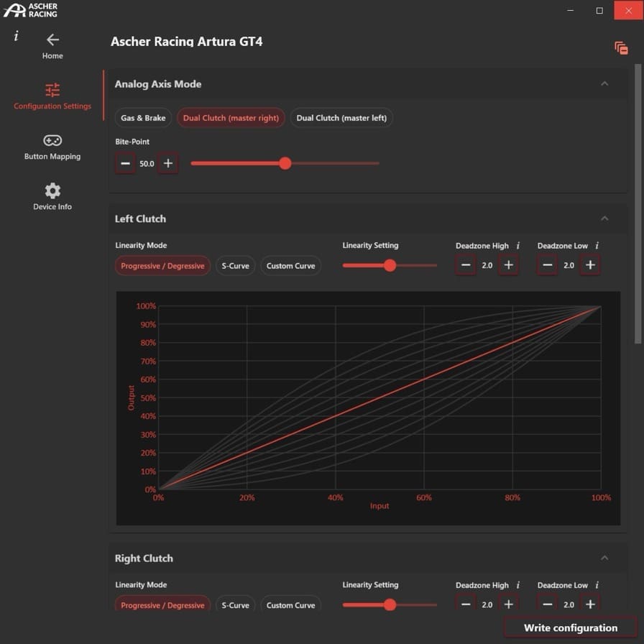Click the copy profiles icon at top right
644x644 pixels.
point(621,48)
